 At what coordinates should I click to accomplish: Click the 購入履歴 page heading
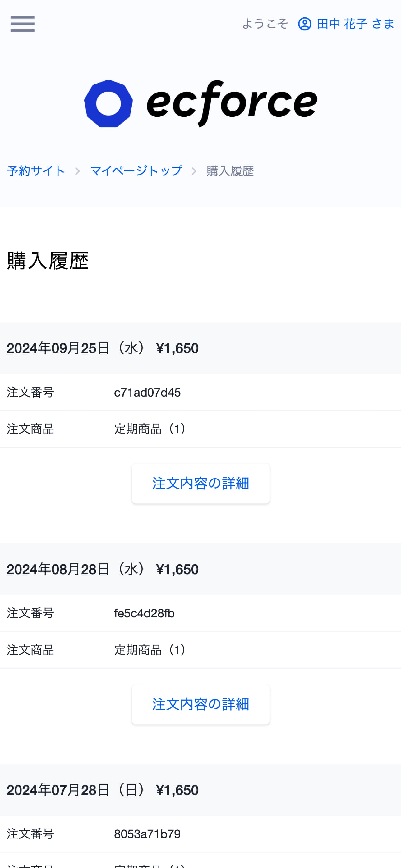[48, 261]
